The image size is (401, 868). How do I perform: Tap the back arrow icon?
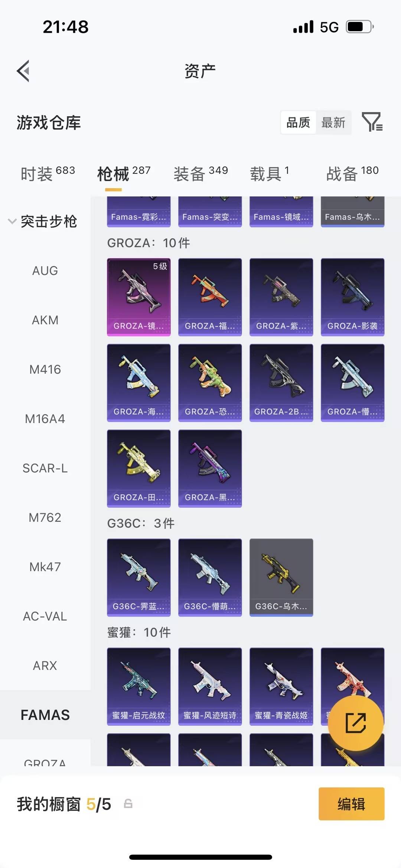[23, 71]
